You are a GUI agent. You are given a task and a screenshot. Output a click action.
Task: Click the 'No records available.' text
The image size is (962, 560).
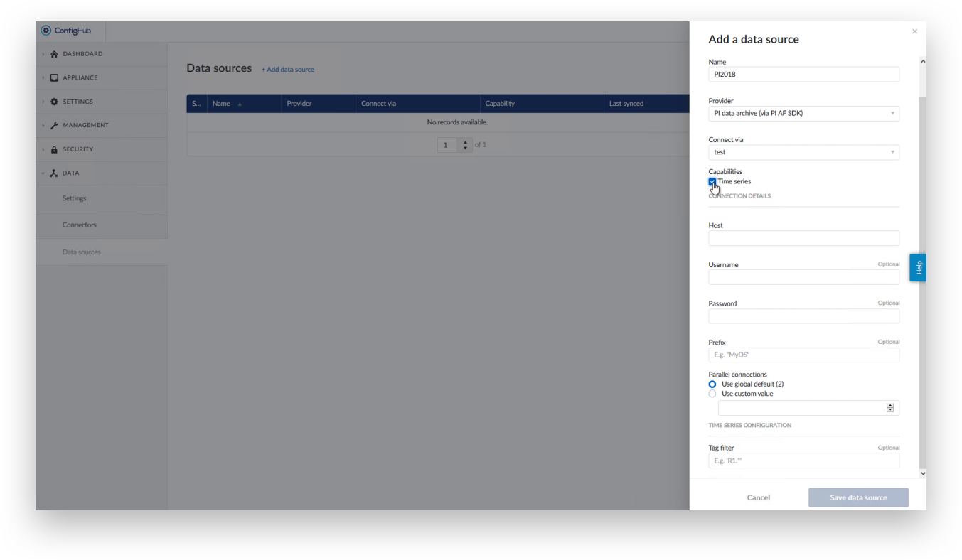[457, 122]
